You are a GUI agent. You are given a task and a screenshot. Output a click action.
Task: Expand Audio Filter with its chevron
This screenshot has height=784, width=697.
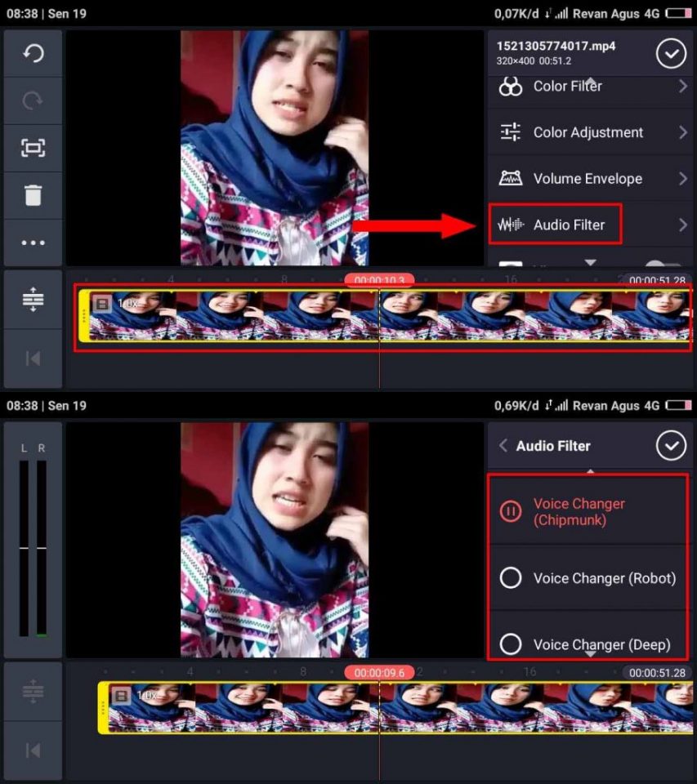click(x=683, y=225)
